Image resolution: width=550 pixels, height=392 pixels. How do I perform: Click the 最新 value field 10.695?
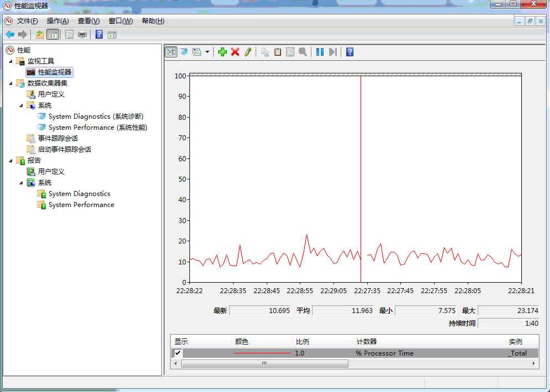tap(260, 311)
